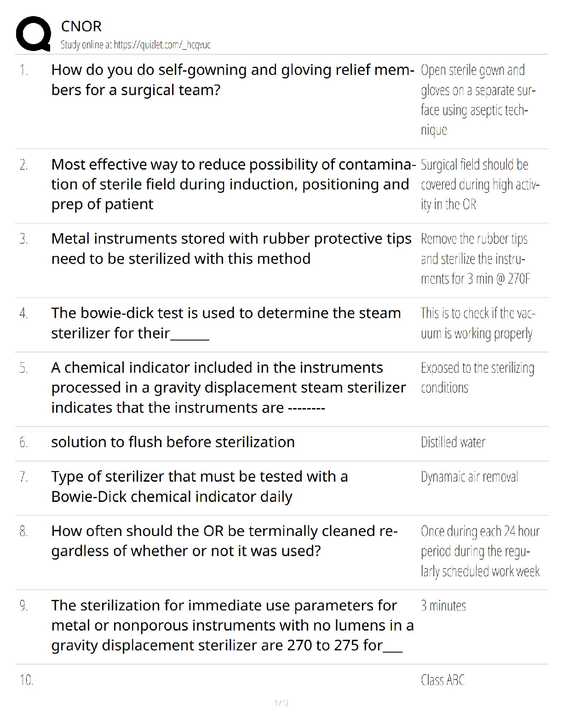Click the 'Remove the rubber tips' answer

(476, 259)
